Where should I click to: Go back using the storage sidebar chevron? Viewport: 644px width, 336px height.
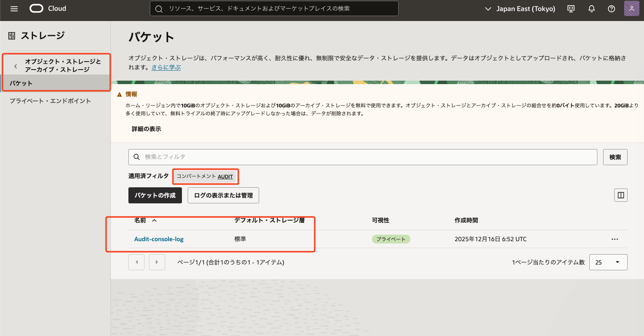[x=16, y=66]
